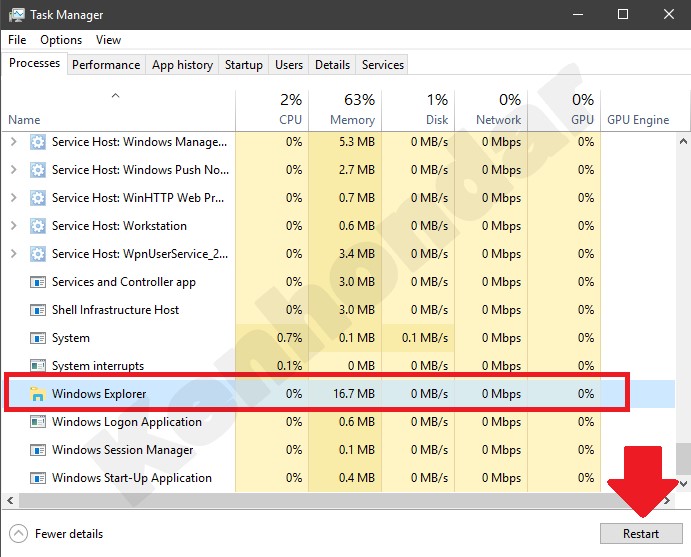Maximize the Task Manager window
The height and width of the screenshot is (557, 691).
[x=623, y=15]
